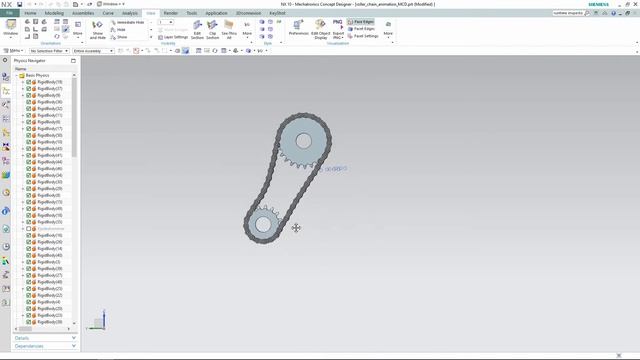Viewport: 640px width, 360px height.
Task: Open the No Selection Filter dropdown
Action: pos(49,51)
